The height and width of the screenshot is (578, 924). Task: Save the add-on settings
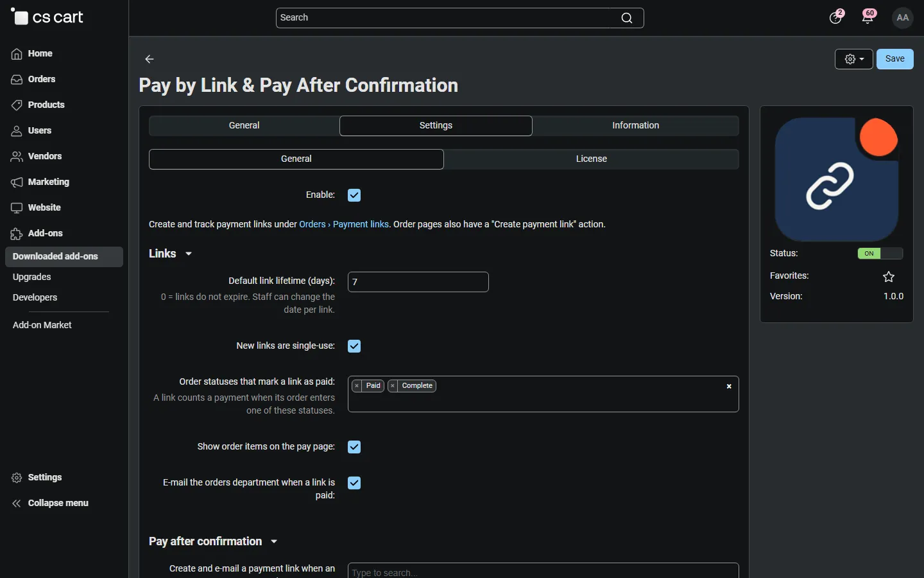pyautogui.click(x=895, y=59)
